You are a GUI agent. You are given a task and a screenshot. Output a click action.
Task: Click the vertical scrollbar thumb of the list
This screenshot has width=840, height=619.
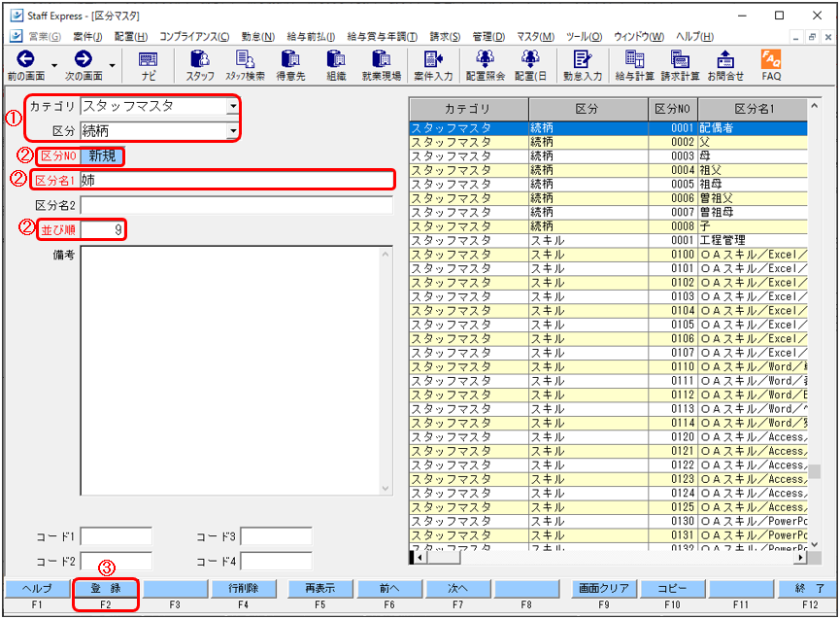coord(815,471)
